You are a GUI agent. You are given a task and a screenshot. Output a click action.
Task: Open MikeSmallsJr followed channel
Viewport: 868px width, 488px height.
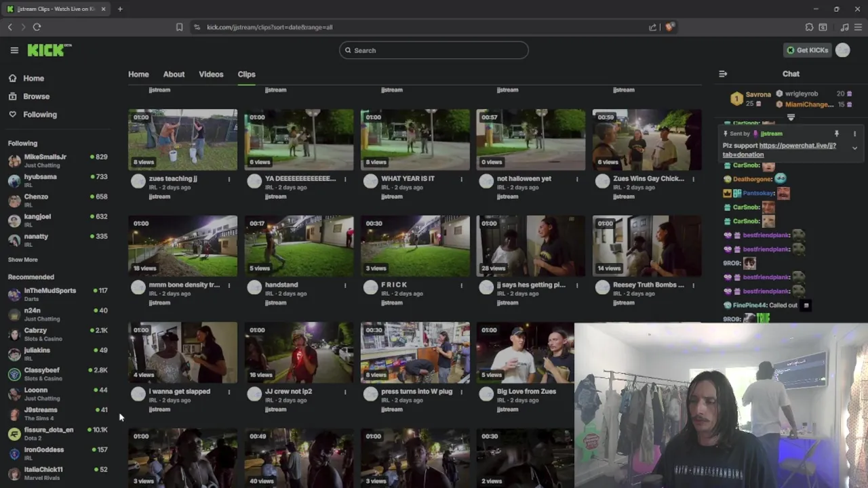(58, 160)
